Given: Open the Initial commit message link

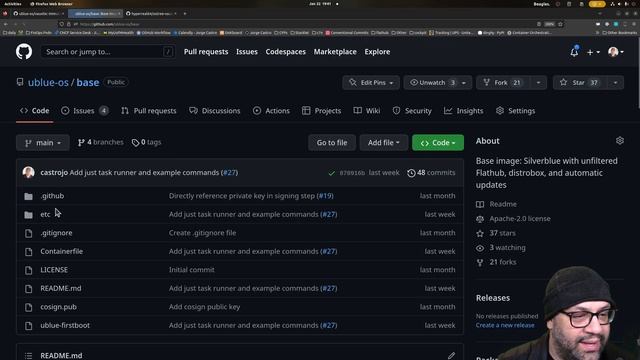Looking at the screenshot, I should point(191,270).
